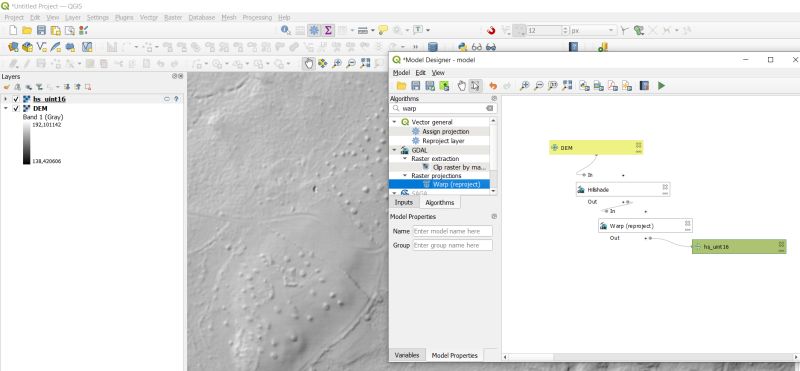The height and width of the screenshot is (371, 800).
Task: Open the model help book icon in Model Designer
Action: click(x=644, y=86)
